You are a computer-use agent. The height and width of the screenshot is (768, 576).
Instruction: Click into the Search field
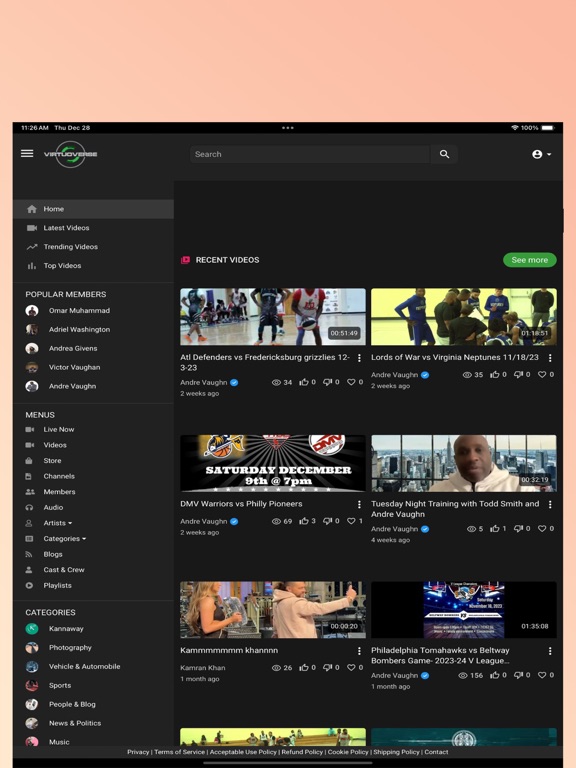(310, 154)
